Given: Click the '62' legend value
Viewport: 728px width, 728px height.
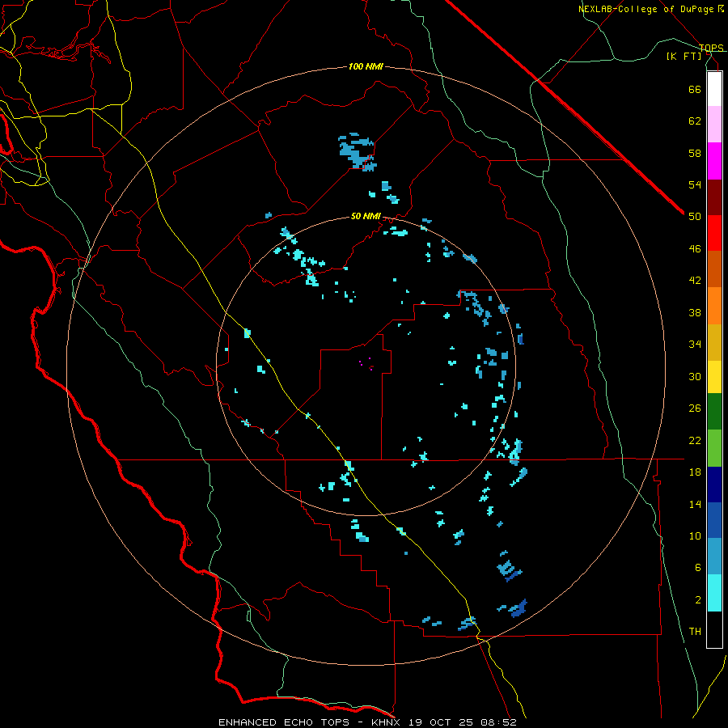Looking at the screenshot, I should pos(695,121).
